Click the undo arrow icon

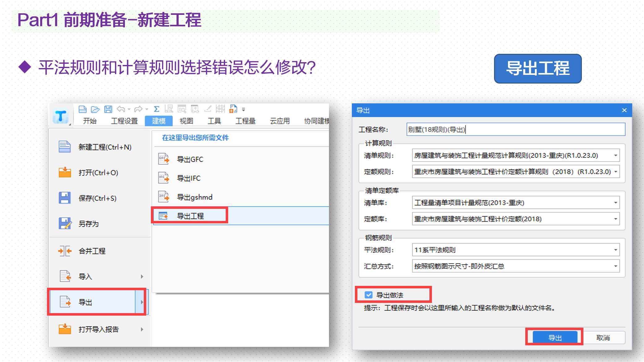point(121,109)
